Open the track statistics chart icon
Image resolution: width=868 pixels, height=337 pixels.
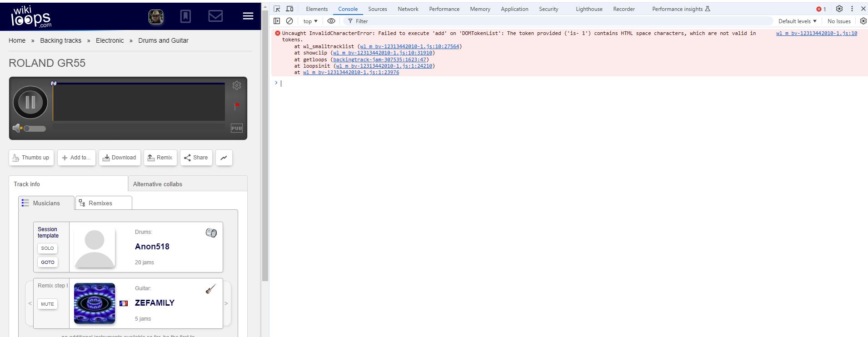coord(224,158)
